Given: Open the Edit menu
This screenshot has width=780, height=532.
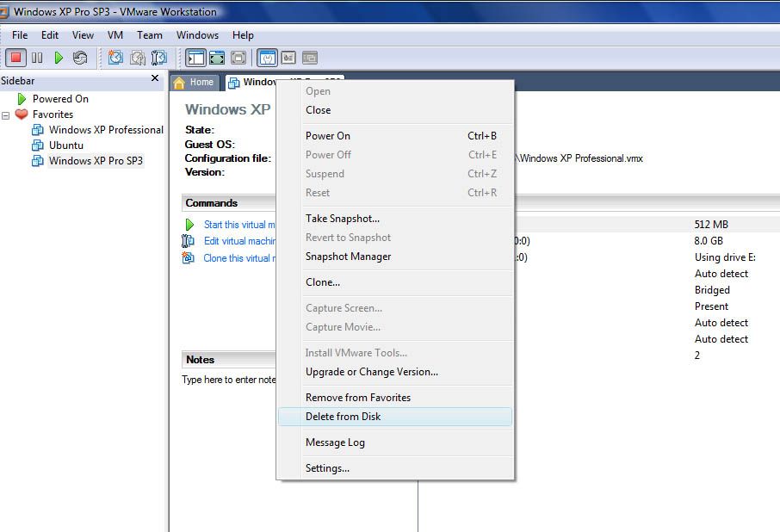Looking at the screenshot, I should coord(50,35).
